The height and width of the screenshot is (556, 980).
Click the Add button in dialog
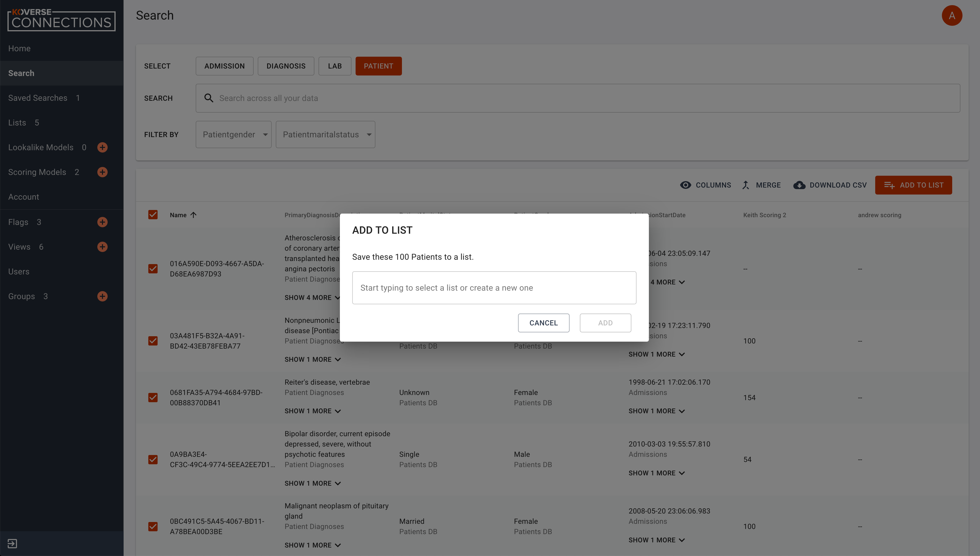pyautogui.click(x=605, y=323)
